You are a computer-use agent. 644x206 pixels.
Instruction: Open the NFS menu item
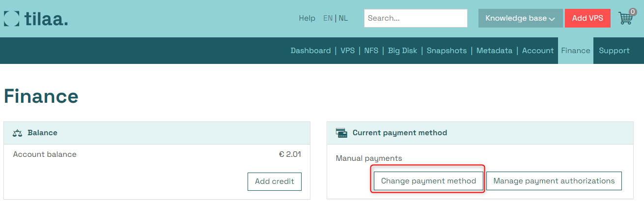371,51
